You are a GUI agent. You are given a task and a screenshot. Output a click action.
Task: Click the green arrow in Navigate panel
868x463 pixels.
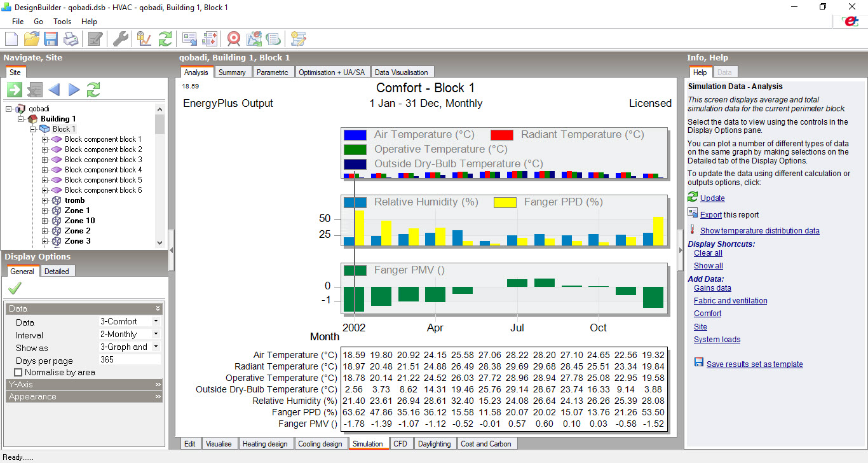pos(15,90)
